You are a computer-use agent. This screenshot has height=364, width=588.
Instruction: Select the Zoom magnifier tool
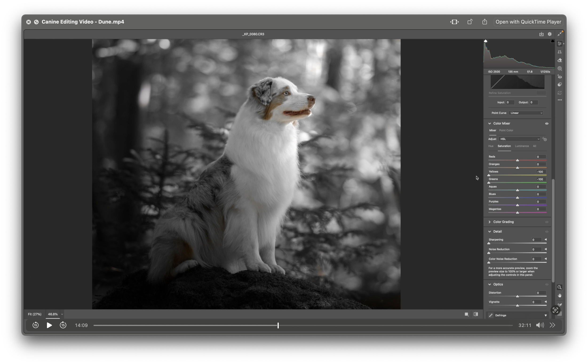coord(559,287)
